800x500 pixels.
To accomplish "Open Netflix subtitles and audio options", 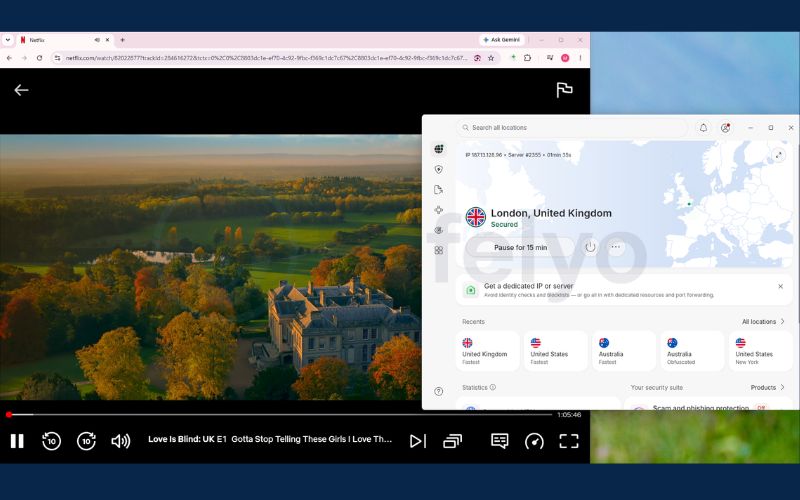I will coord(499,440).
